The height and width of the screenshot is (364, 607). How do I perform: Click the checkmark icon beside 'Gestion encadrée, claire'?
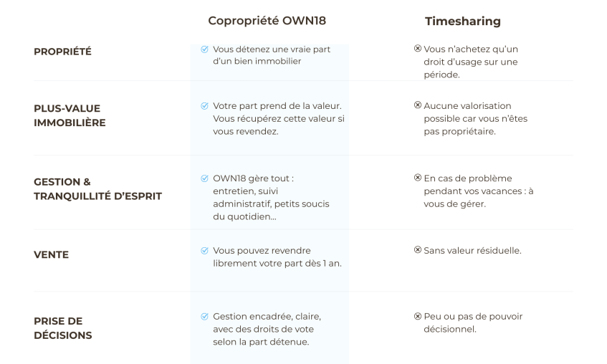205,316
